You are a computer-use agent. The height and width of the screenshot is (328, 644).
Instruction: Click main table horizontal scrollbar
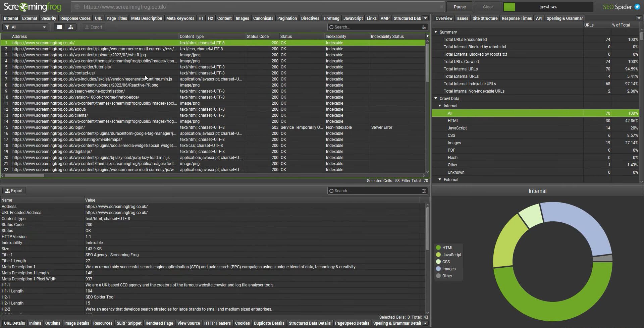pos(24,176)
